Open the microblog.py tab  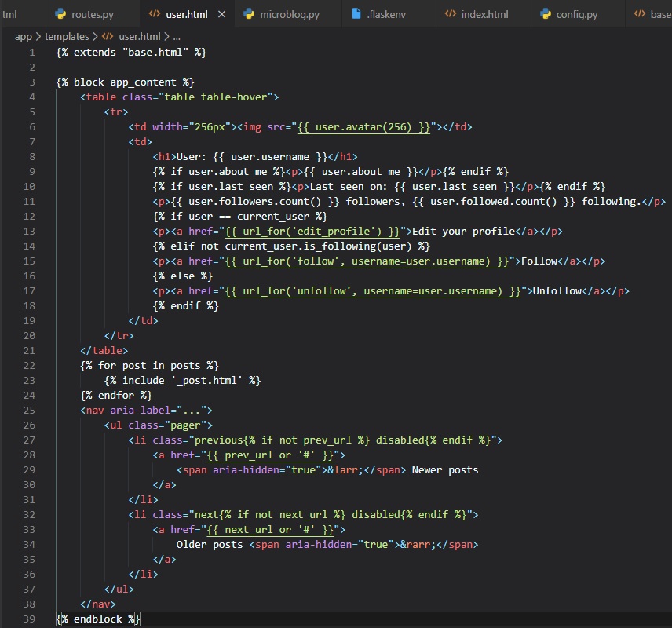click(289, 15)
